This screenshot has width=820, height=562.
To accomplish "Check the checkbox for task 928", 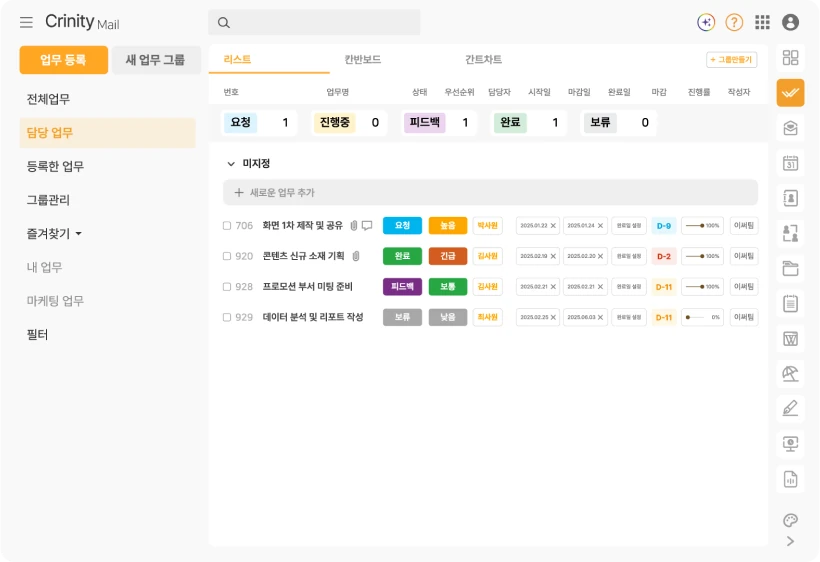I will 227,286.
